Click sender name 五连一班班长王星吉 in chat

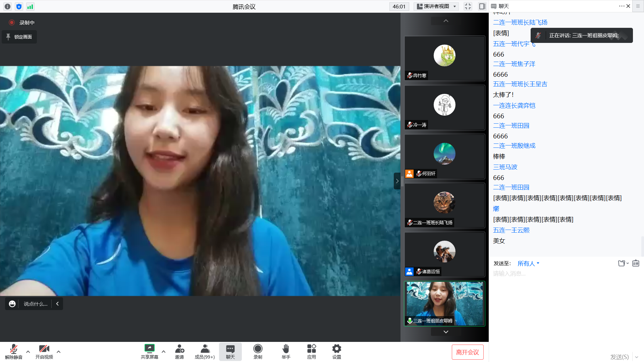(x=520, y=84)
